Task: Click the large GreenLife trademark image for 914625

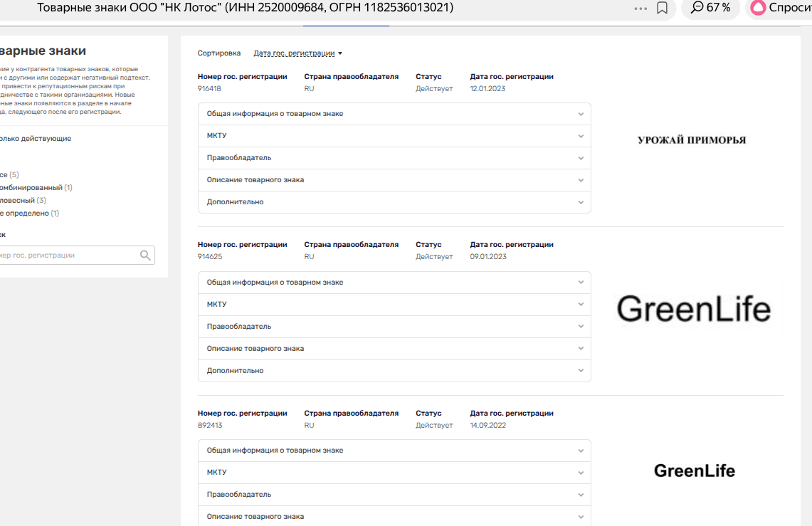Action: click(693, 310)
